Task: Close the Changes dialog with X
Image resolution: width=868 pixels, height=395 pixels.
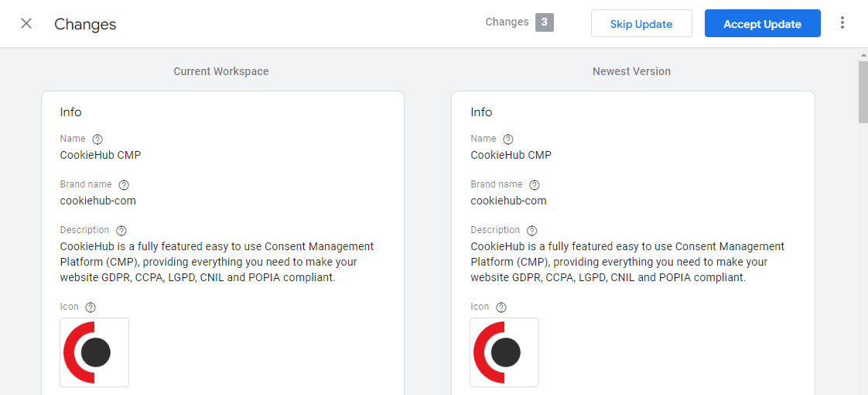Action: (x=26, y=23)
